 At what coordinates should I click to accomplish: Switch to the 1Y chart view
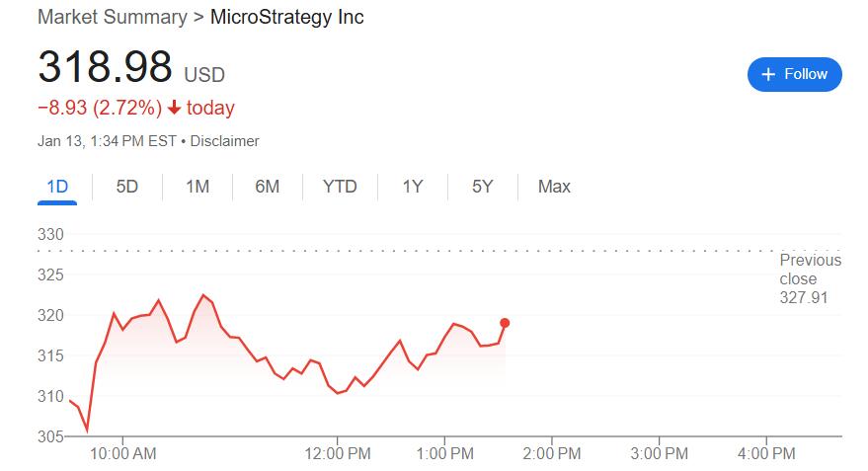click(413, 187)
